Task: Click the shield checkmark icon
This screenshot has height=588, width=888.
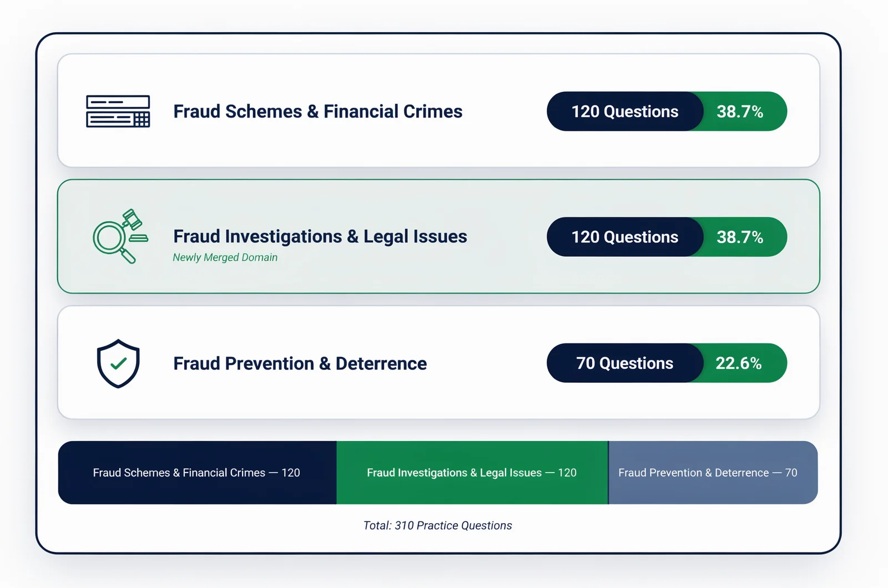Action: (x=118, y=363)
